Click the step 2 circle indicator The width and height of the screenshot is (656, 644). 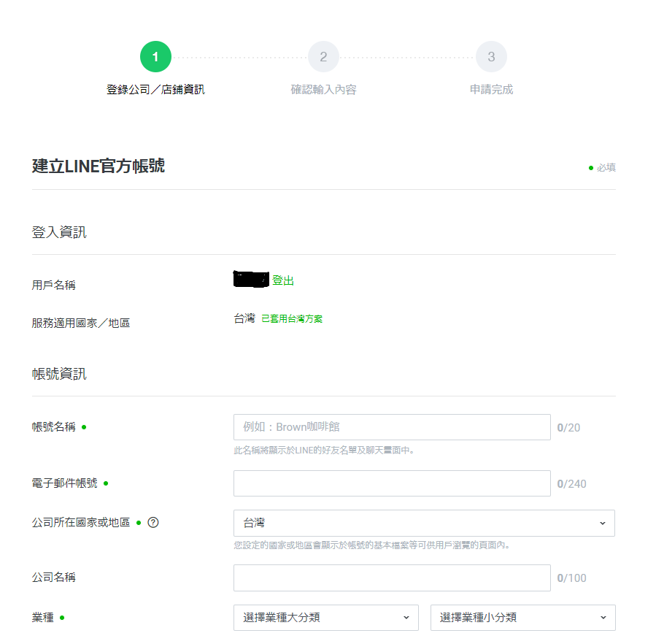[x=323, y=56]
